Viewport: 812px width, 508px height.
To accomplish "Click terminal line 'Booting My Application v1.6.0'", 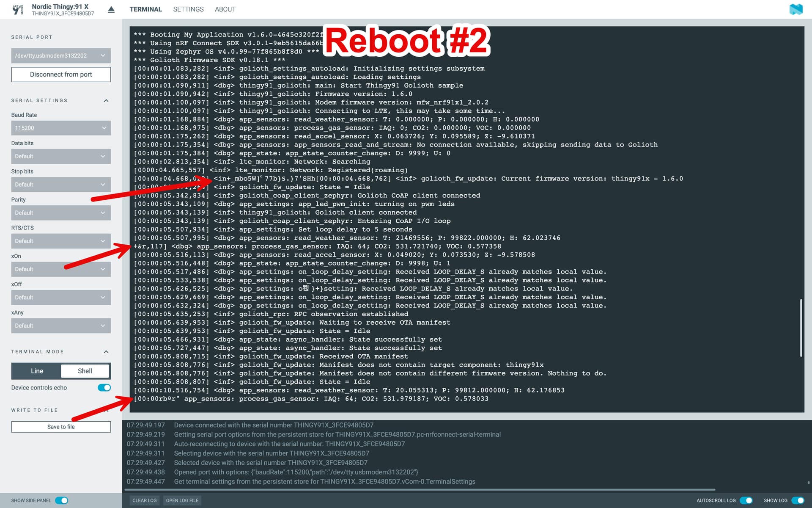I will [228, 35].
